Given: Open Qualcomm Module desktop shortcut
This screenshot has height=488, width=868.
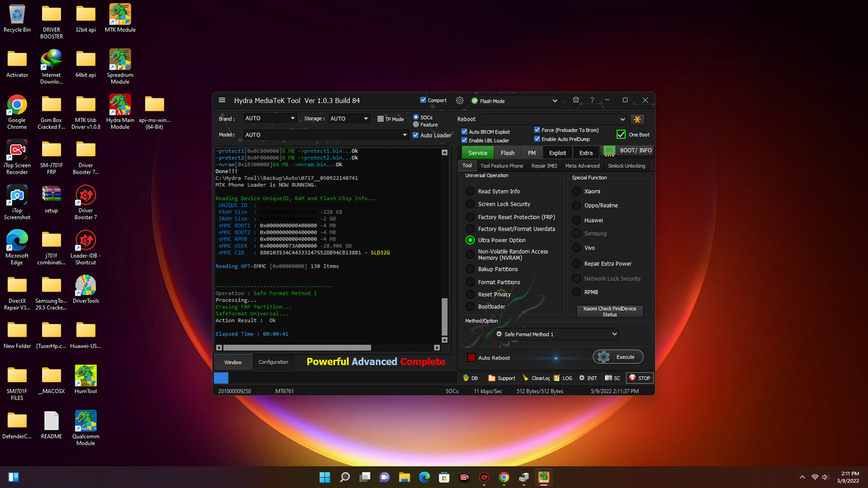Looking at the screenshot, I should pyautogui.click(x=85, y=428).
